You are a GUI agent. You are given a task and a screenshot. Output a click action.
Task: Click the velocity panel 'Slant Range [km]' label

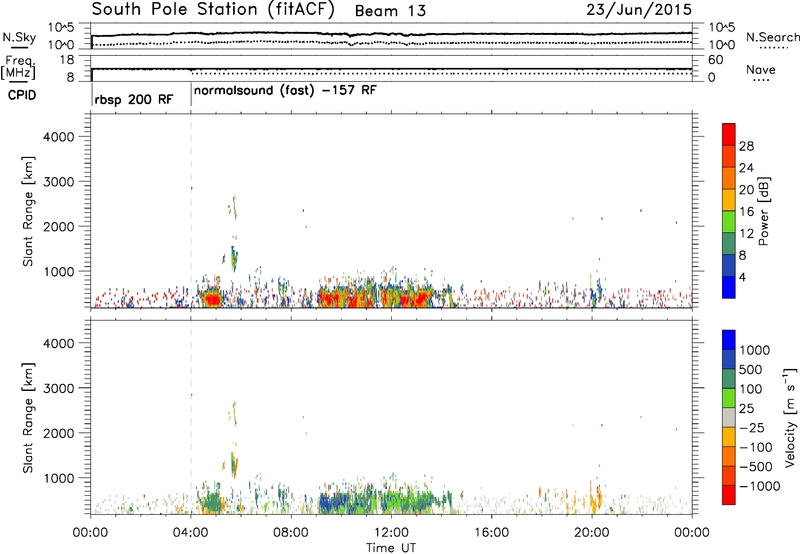(28, 418)
